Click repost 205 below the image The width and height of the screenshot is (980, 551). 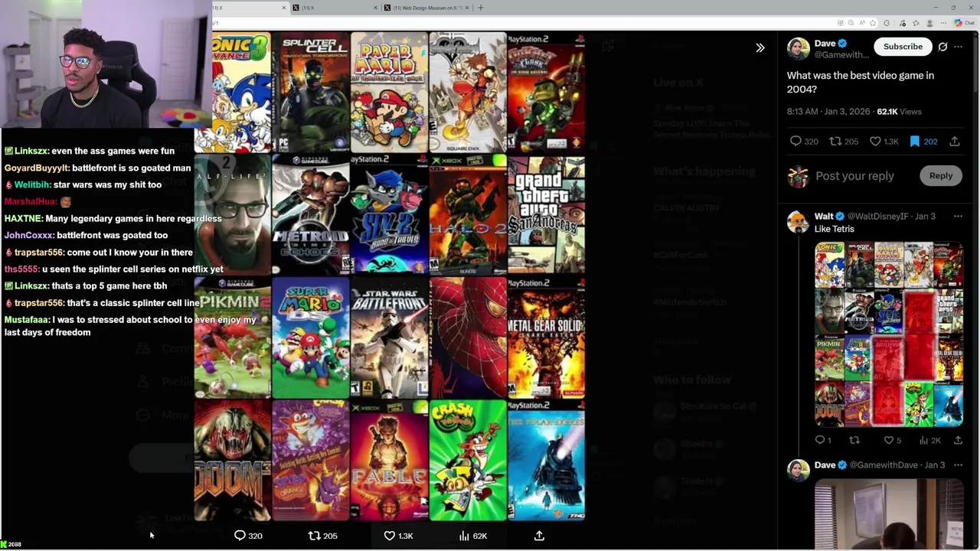click(322, 536)
